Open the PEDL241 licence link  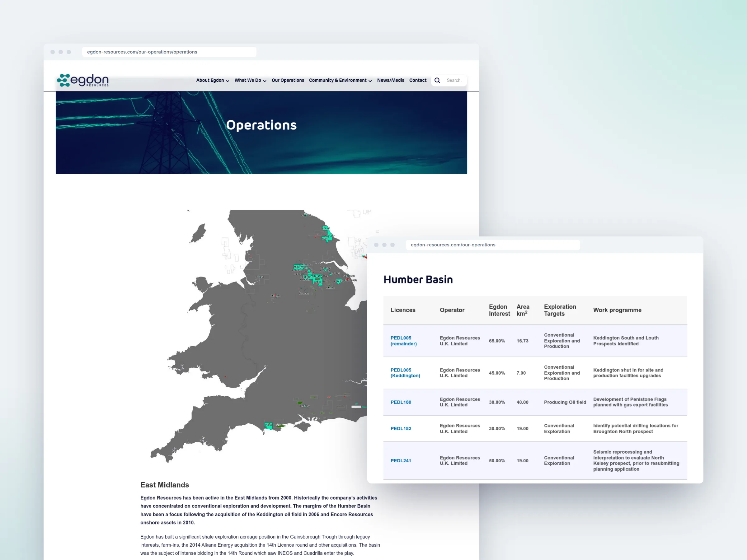pyautogui.click(x=401, y=461)
